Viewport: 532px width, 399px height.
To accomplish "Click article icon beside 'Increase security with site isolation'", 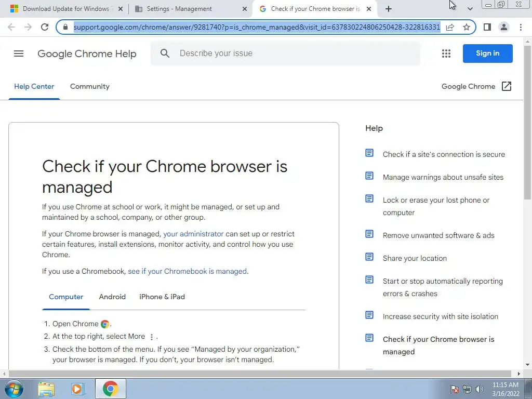I will (369, 315).
